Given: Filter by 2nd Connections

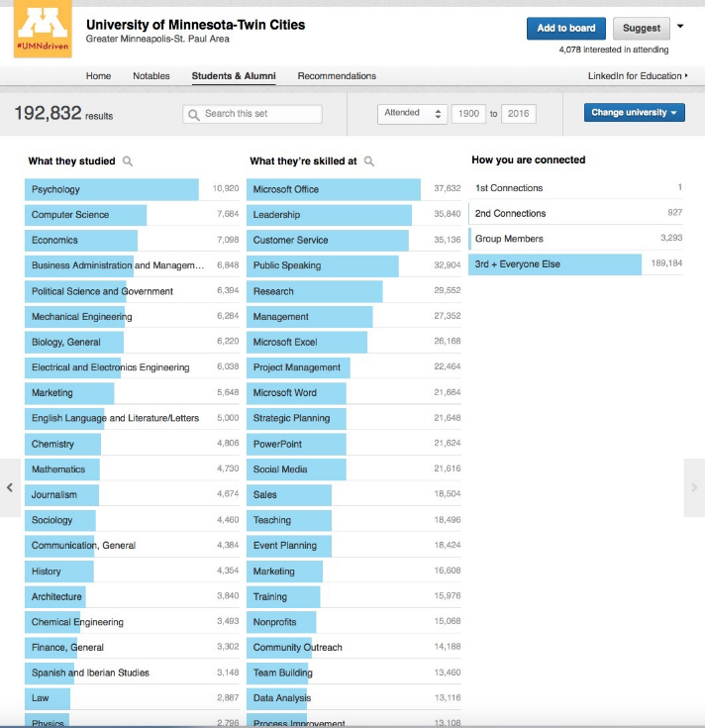Looking at the screenshot, I should point(575,214).
